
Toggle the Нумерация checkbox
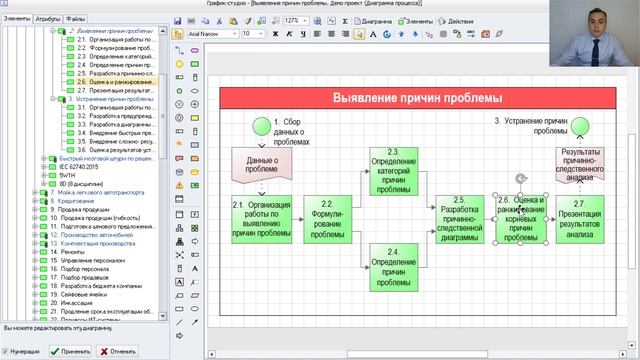tap(5, 351)
